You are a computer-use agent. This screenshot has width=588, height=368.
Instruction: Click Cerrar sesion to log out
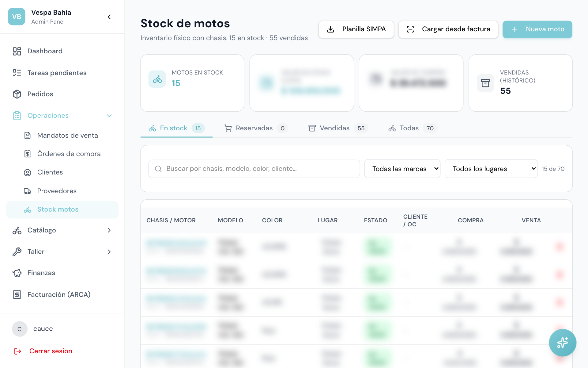(x=51, y=351)
